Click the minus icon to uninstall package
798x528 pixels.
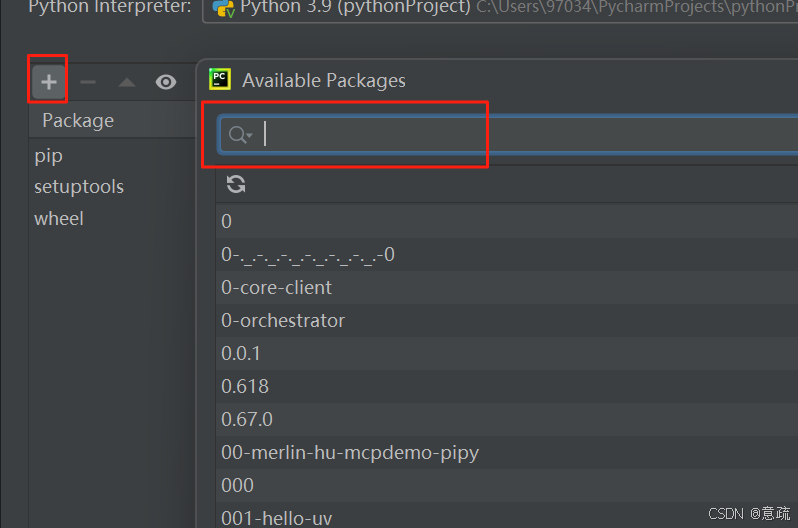click(x=88, y=82)
